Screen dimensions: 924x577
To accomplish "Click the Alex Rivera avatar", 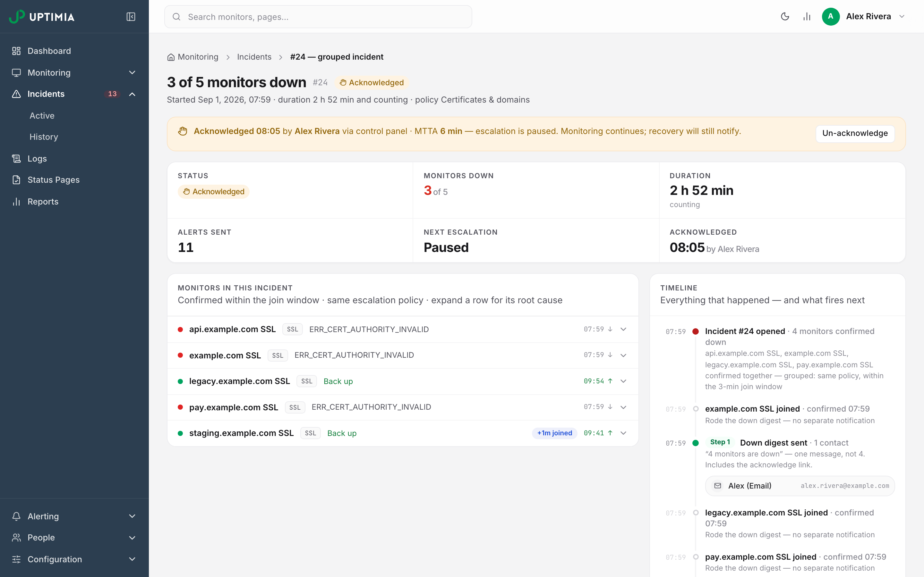I will (x=830, y=16).
